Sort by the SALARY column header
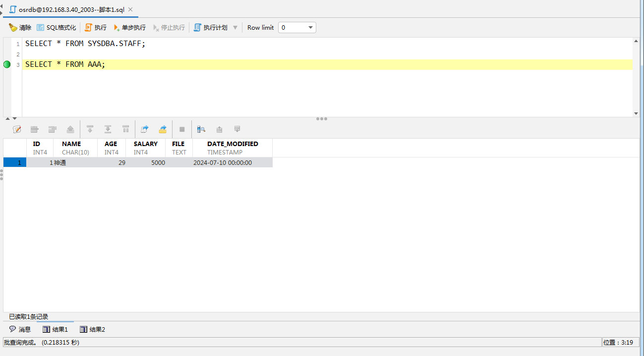The width and height of the screenshot is (644, 356). (145, 144)
